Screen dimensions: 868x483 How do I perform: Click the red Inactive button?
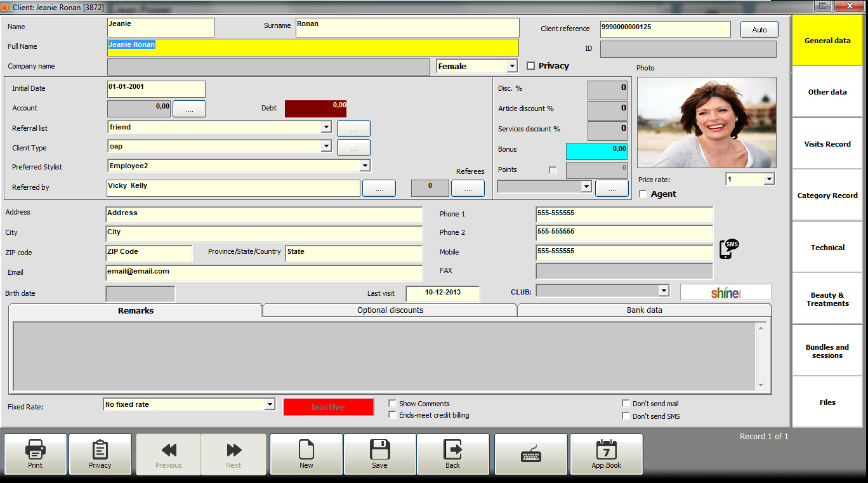click(328, 407)
